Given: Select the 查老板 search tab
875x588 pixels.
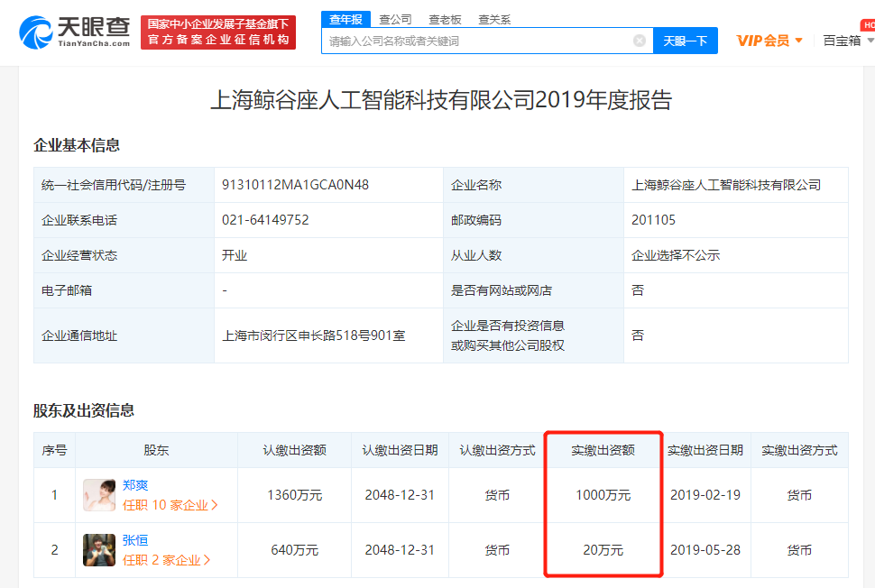Looking at the screenshot, I should pyautogui.click(x=445, y=20).
